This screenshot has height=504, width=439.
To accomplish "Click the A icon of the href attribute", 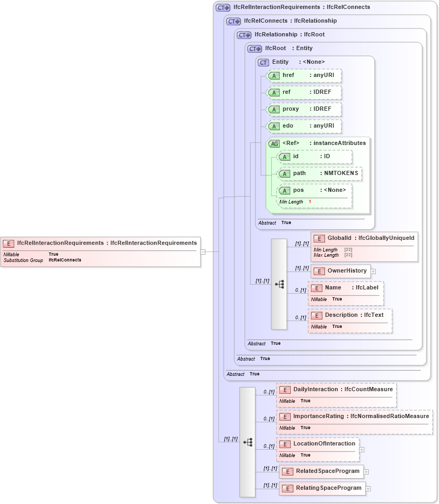I will [x=274, y=75].
